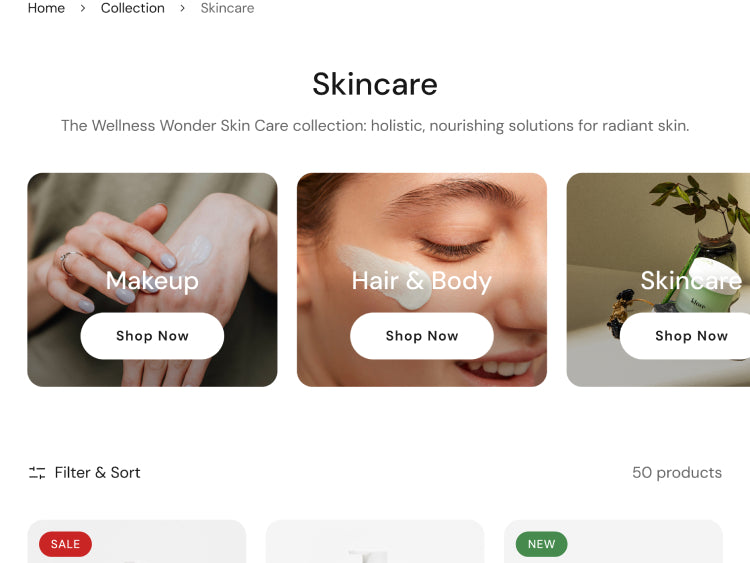Click the Skincare page heading
Image resolution: width=750 pixels, height=563 pixels.
click(x=375, y=84)
